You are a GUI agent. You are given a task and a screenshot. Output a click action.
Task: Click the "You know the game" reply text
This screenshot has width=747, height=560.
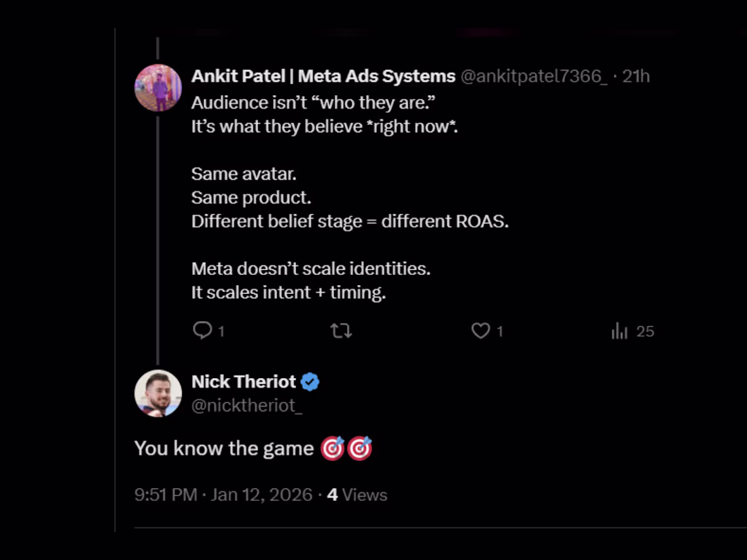(x=224, y=449)
